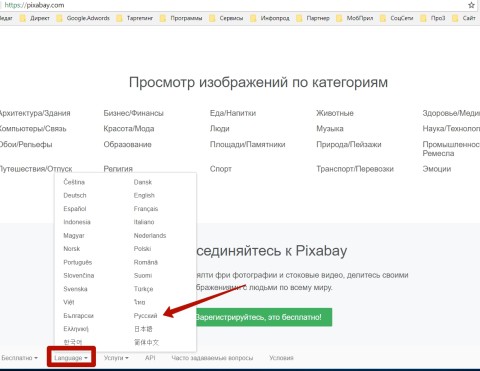Open the Сервисы bookmark folder
This screenshot has height=371, width=480.
(226, 18)
